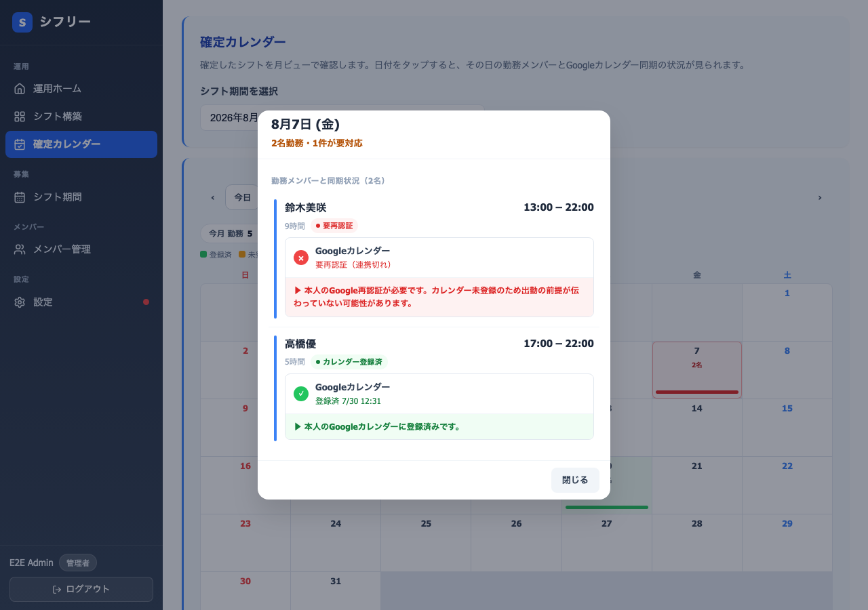868x610 pixels.
Task: Close the dialog with 閉じる button
Action: [x=575, y=480]
